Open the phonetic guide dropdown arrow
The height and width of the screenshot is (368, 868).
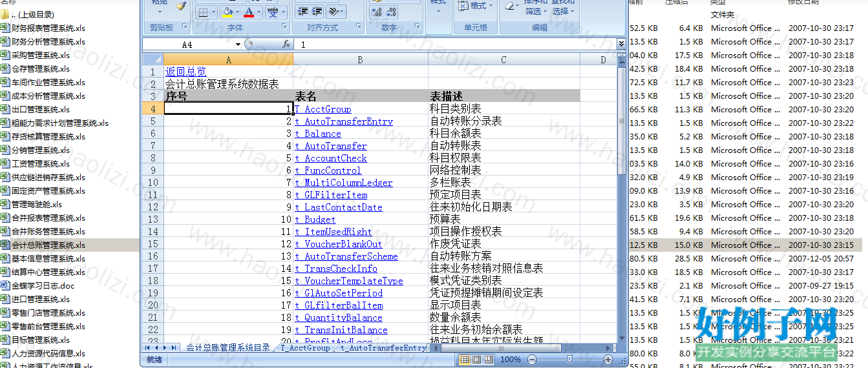[283, 12]
